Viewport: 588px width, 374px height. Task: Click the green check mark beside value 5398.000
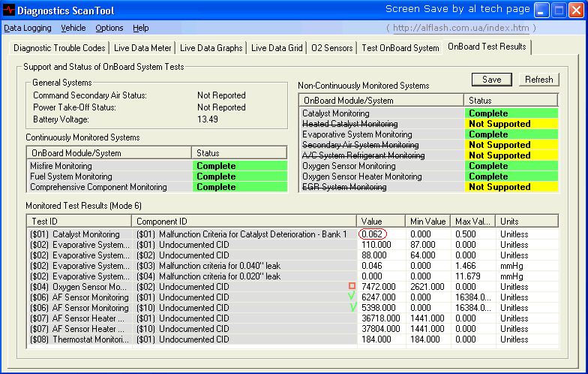352,307
